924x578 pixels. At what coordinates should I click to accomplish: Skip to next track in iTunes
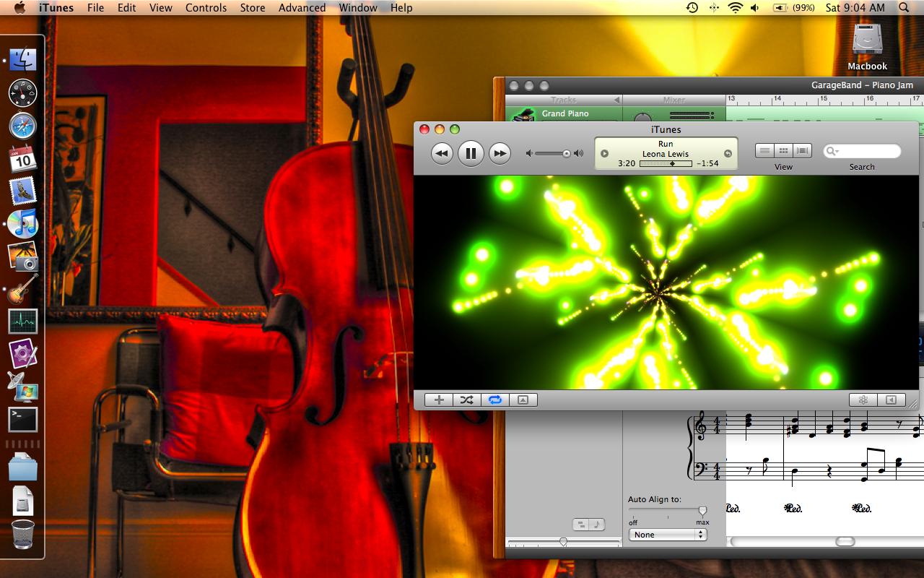click(x=500, y=153)
